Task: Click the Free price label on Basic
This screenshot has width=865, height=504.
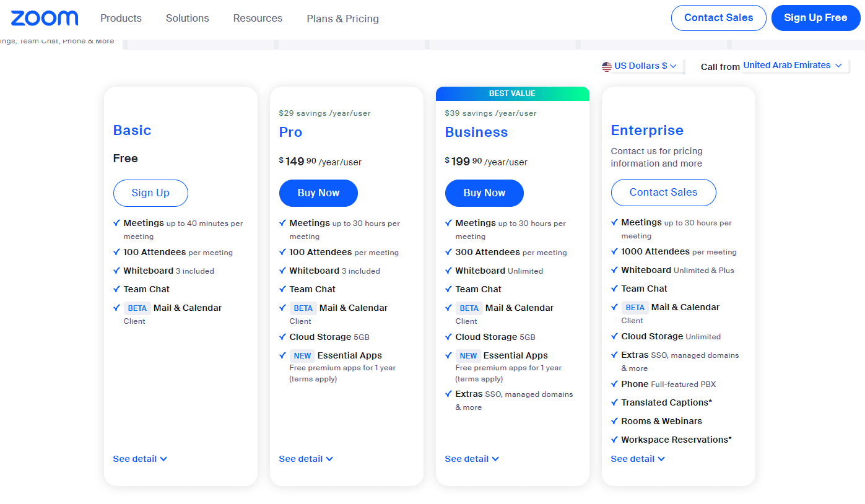Action: coord(125,159)
